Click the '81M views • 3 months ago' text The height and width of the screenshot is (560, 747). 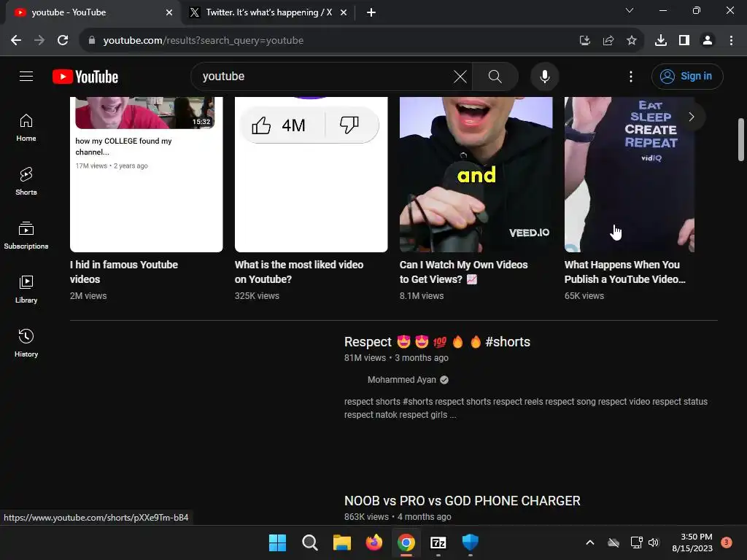(x=396, y=357)
